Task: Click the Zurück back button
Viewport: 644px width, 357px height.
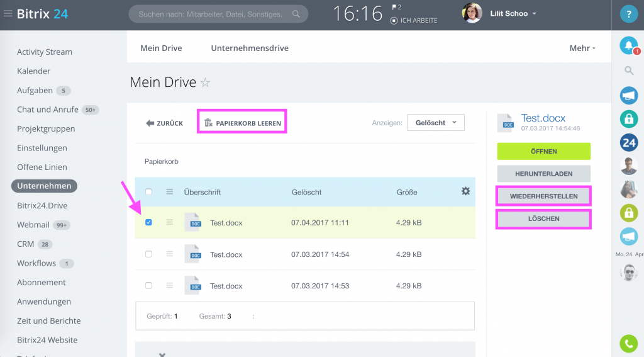Action: 164,123
